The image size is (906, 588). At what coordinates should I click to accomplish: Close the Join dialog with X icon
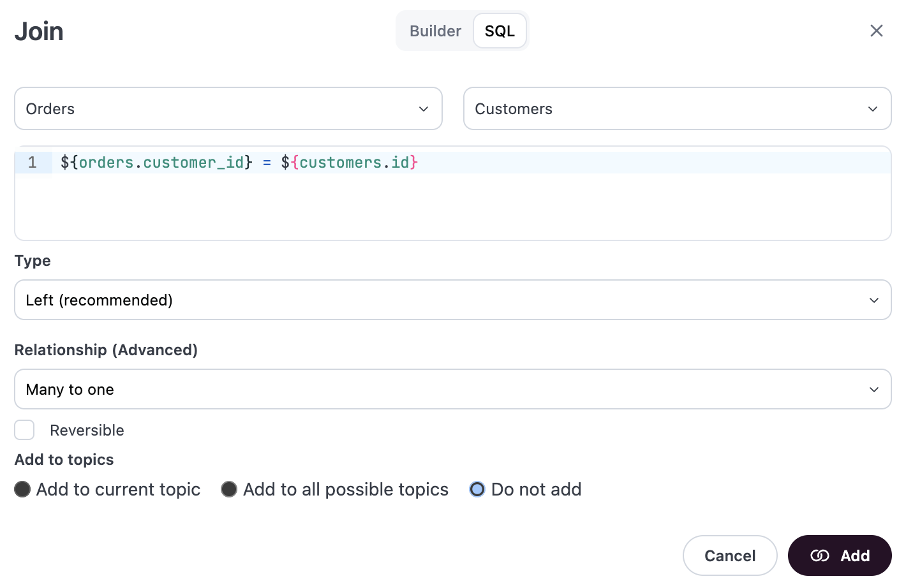coord(877,31)
